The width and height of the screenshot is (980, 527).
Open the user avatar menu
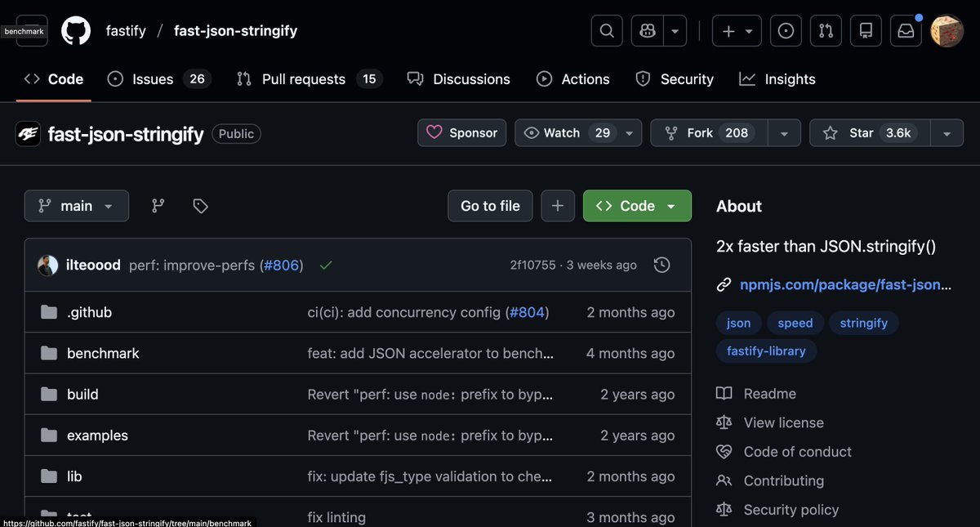pos(947,31)
